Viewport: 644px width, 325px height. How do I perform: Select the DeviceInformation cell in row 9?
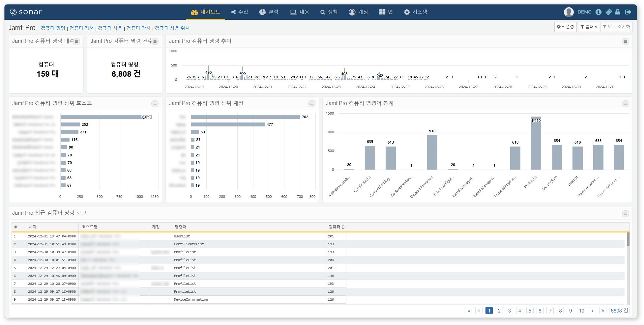tap(249, 299)
